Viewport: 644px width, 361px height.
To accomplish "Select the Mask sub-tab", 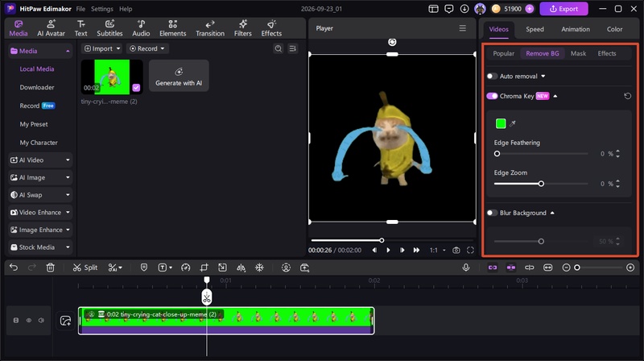I will (578, 53).
